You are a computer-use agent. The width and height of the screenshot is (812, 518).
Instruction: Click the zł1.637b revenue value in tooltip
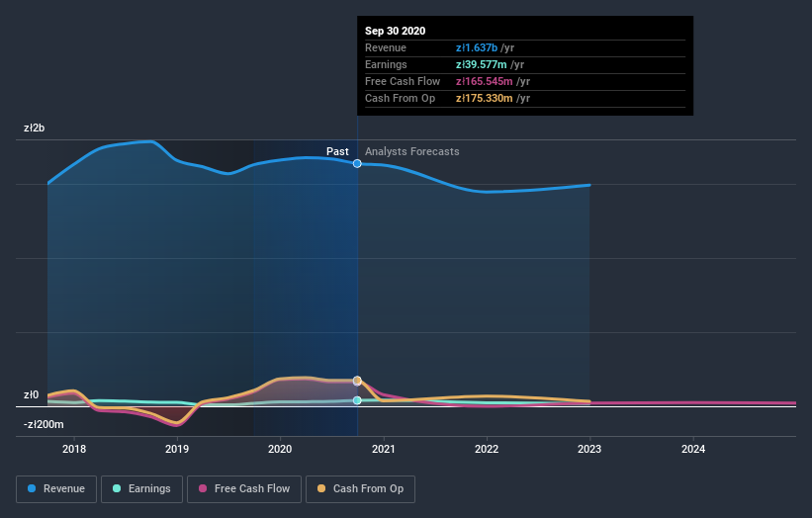(x=477, y=47)
